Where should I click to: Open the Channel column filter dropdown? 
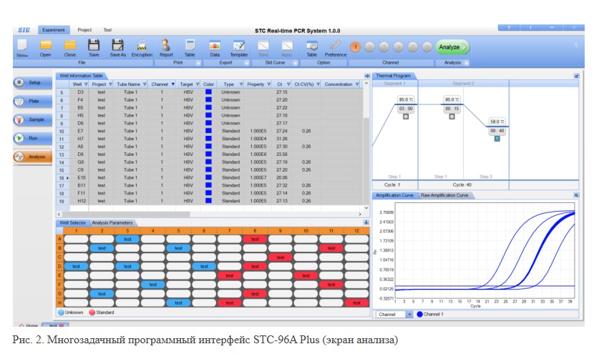point(172,84)
